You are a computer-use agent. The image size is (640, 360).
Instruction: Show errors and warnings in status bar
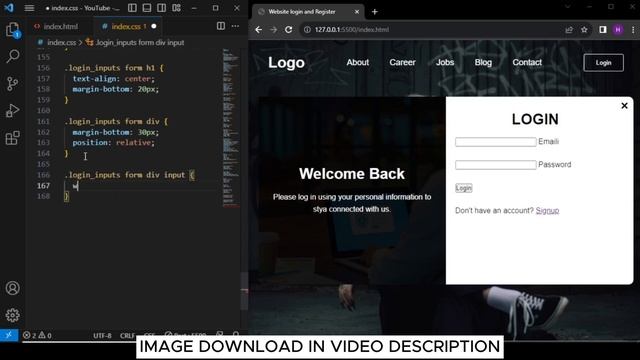click(x=37, y=336)
